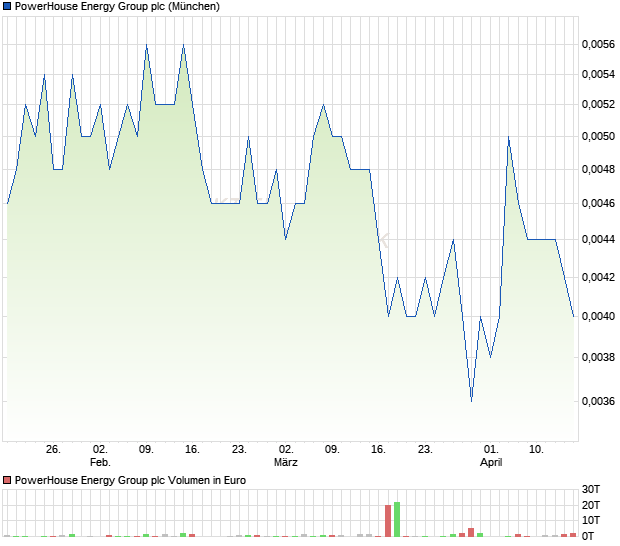Click the 0,0048 price axis label
Screen dimensions: 620x546
coord(598,169)
